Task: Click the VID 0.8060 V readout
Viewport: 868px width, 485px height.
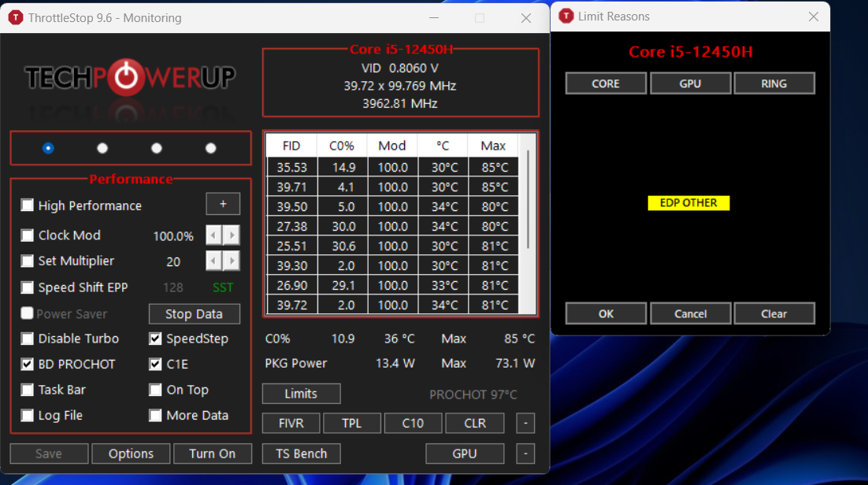Action: tap(399, 68)
